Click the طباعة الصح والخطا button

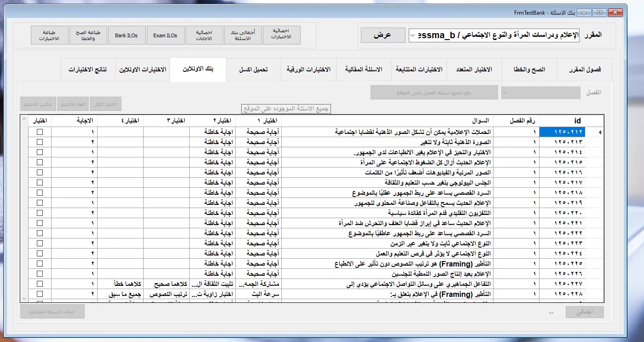pos(88,35)
